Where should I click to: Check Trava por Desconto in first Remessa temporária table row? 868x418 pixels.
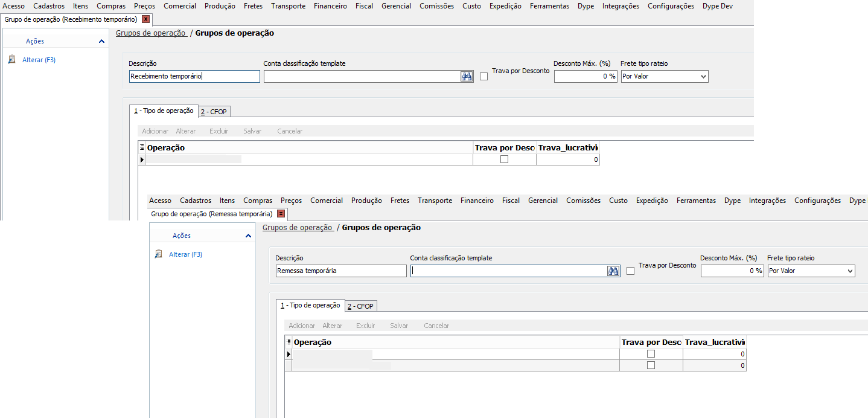[651, 354]
